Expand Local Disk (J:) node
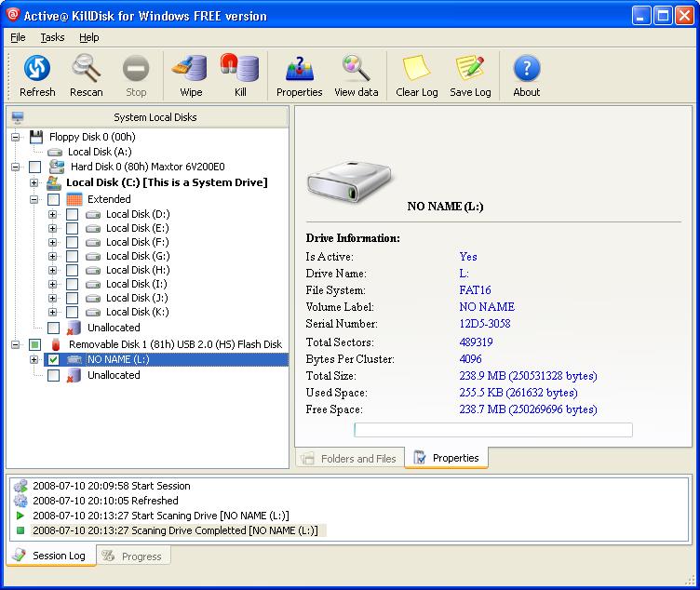 53,298
